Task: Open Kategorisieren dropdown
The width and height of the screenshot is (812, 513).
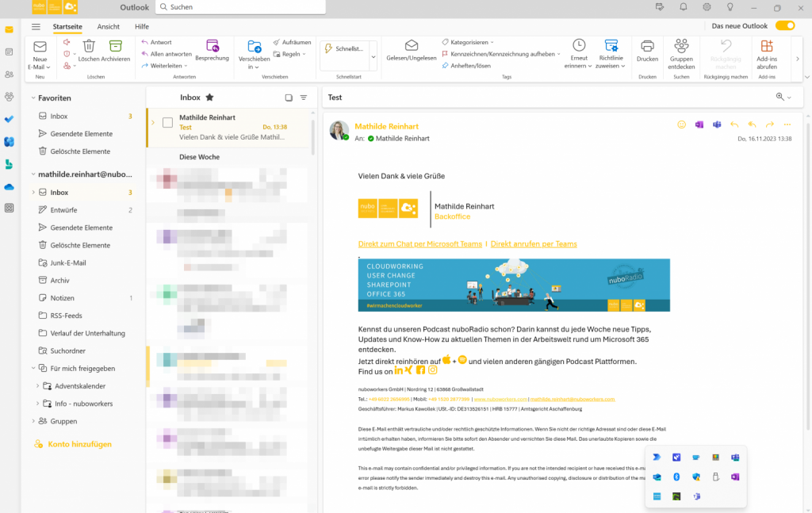Action: pos(492,43)
